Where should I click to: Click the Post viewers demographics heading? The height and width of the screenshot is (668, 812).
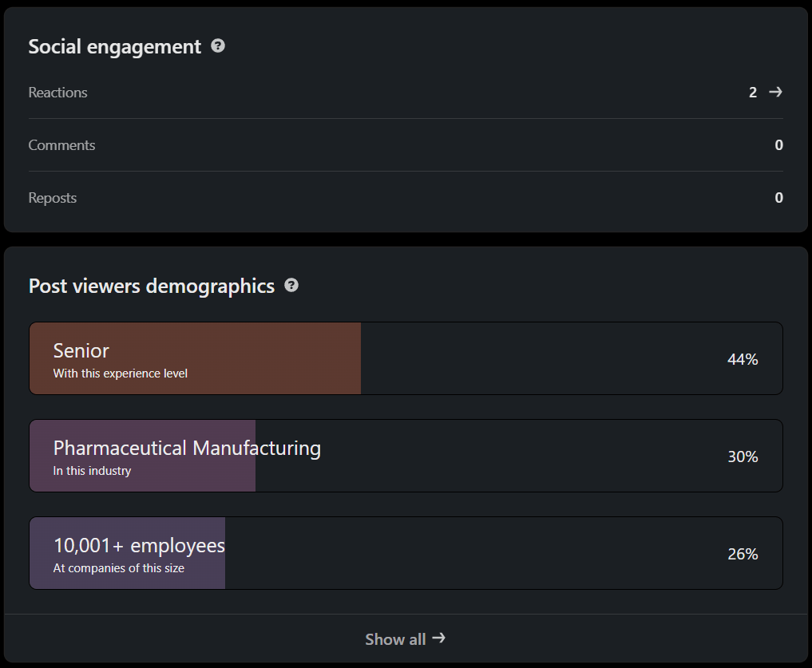152,286
